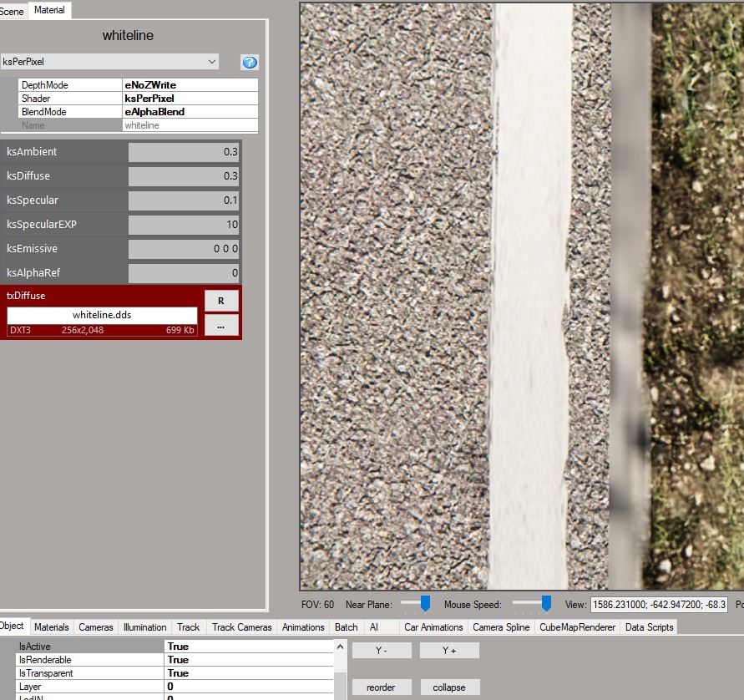744x700 pixels.
Task: Click the View coordinates field
Action: point(659,605)
